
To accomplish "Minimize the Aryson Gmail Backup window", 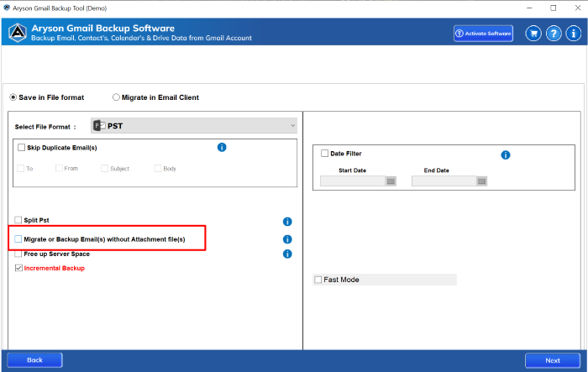I will coord(529,8).
